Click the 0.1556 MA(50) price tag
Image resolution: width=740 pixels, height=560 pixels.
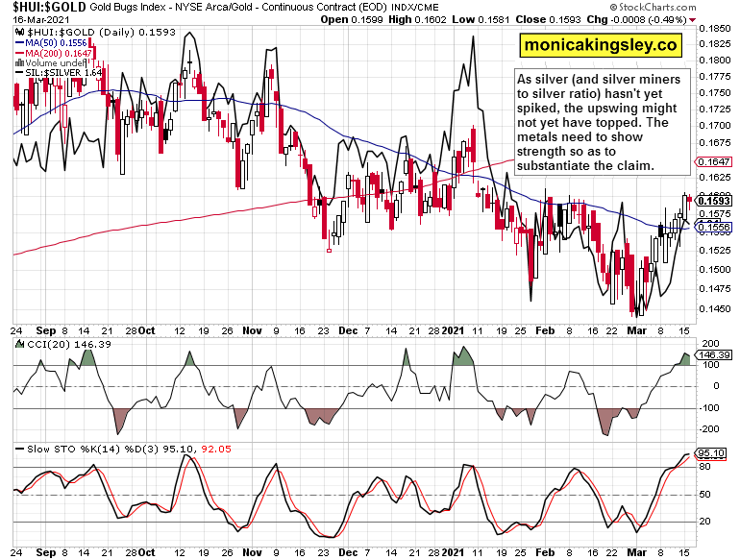click(x=715, y=227)
